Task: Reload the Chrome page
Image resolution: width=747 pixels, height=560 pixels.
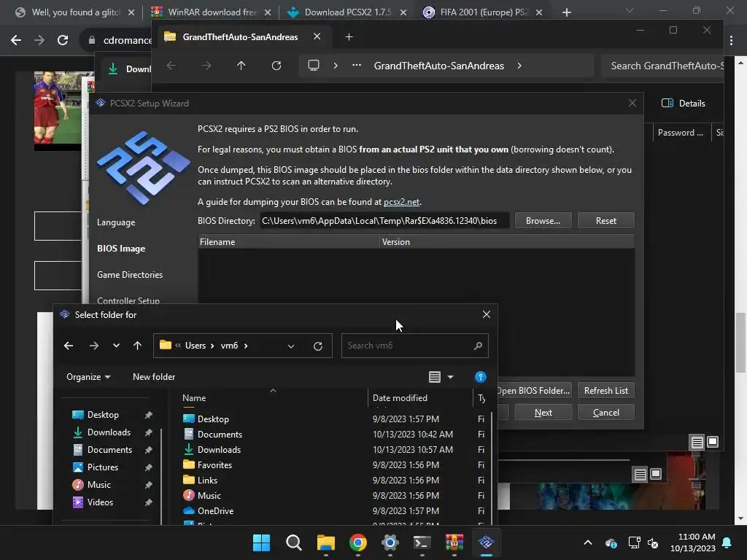Action: [63, 41]
